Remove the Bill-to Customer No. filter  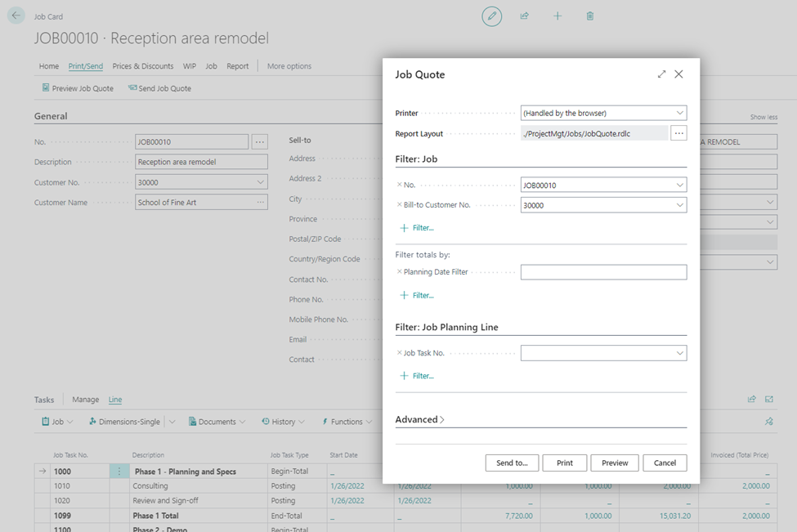pyautogui.click(x=399, y=205)
